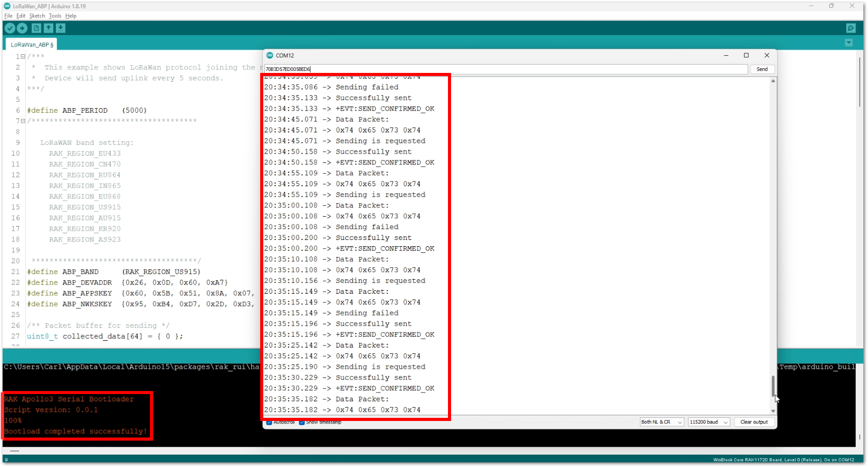
Task: Click the Arduino logo in main title bar
Action: point(7,6)
